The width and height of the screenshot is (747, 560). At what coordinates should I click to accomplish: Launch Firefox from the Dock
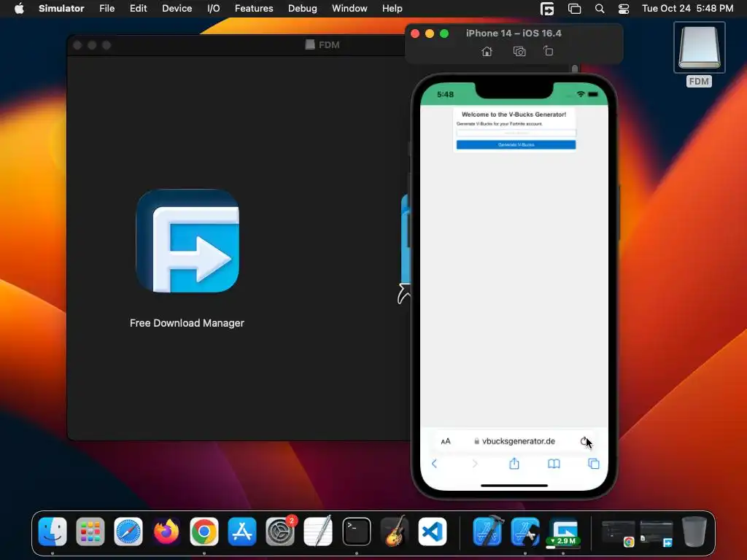click(166, 532)
